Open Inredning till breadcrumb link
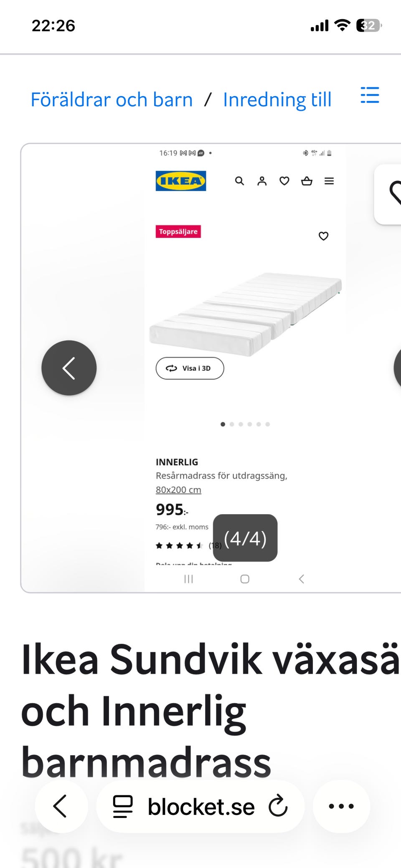This screenshot has width=401, height=868. tap(277, 100)
